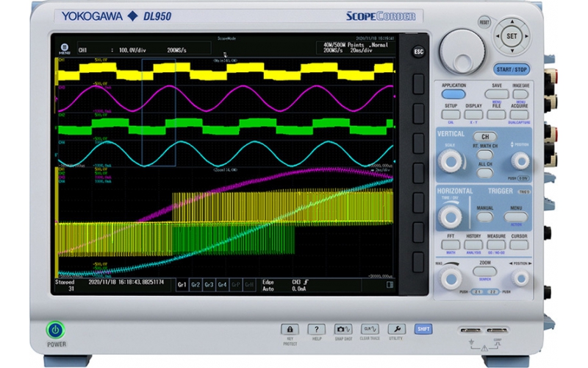This screenshot has height=368, width=588.
Task: Switch to the GrP group tab
Action: [236, 285]
